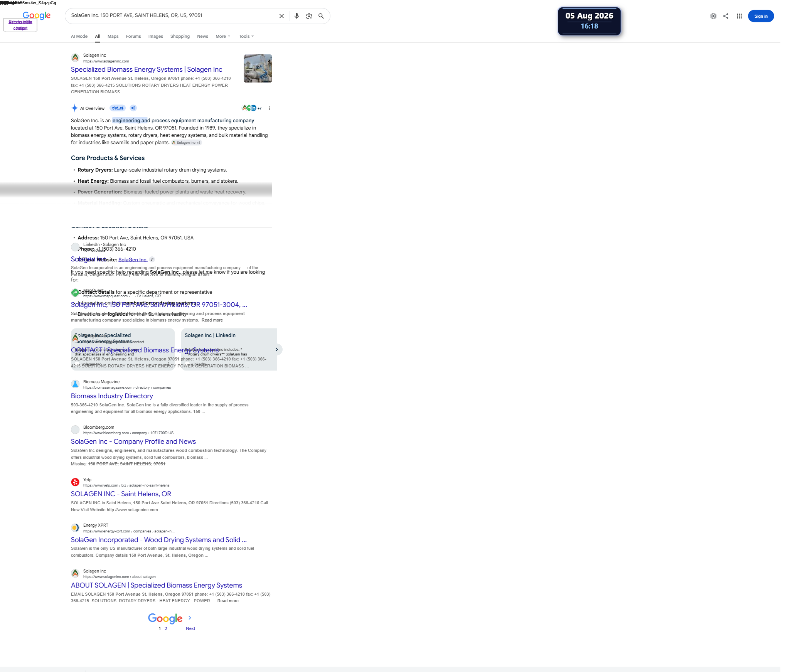This screenshot has height=672, width=785.
Task: Click Read more on MapQuest snippet
Action: click(x=212, y=320)
